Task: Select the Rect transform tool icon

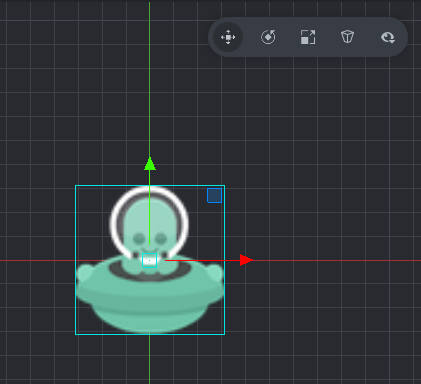Action: [347, 37]
